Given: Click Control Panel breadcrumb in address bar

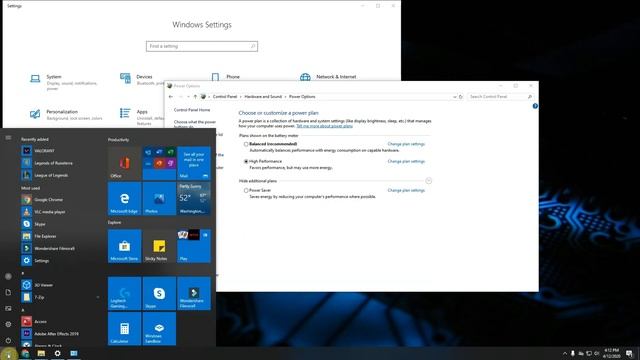Looking at the screenshot, I should (x=225, y=97).
